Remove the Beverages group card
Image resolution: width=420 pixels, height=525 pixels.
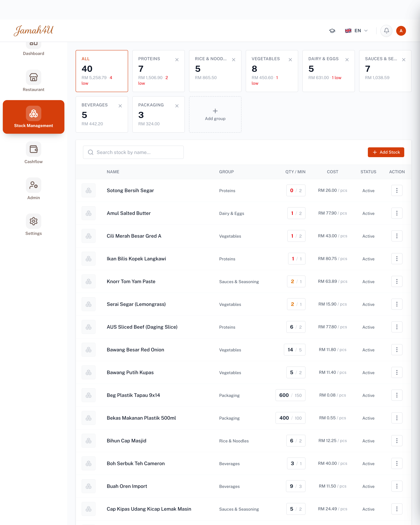(x=120, y=106)
